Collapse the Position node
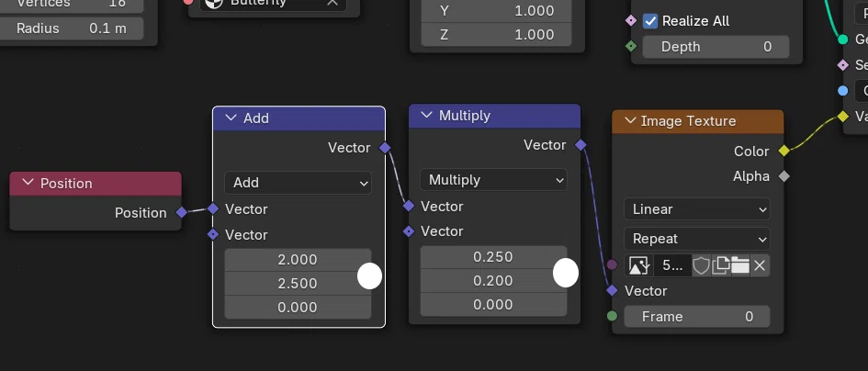This screenshot has height=371, width=868. pyautogui.click(x=28, y=183)
